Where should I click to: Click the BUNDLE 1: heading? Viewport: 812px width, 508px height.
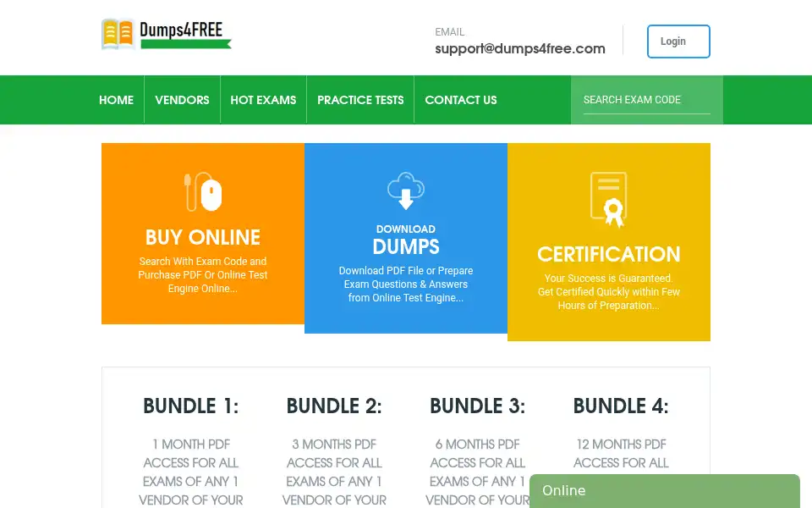(191, 406)
